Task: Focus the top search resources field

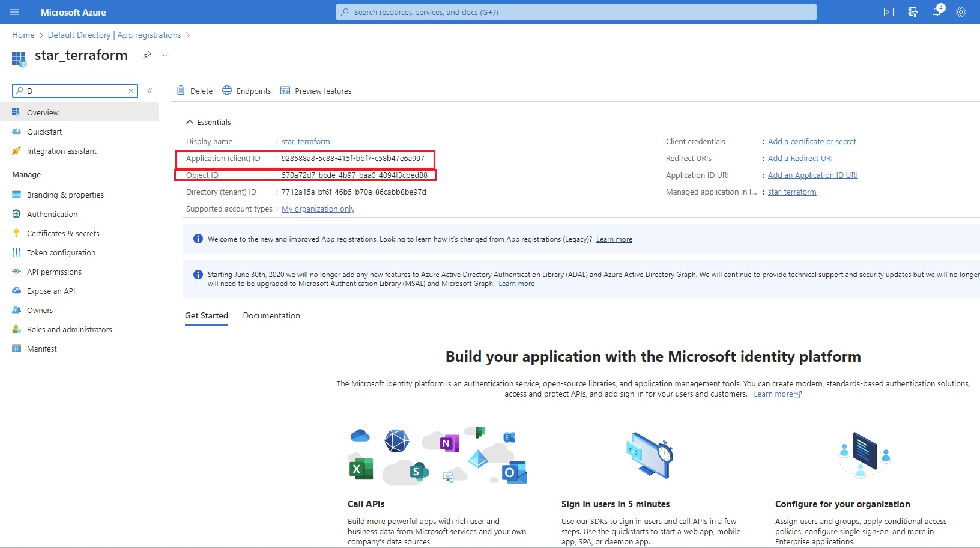Action: pos(576,12)
